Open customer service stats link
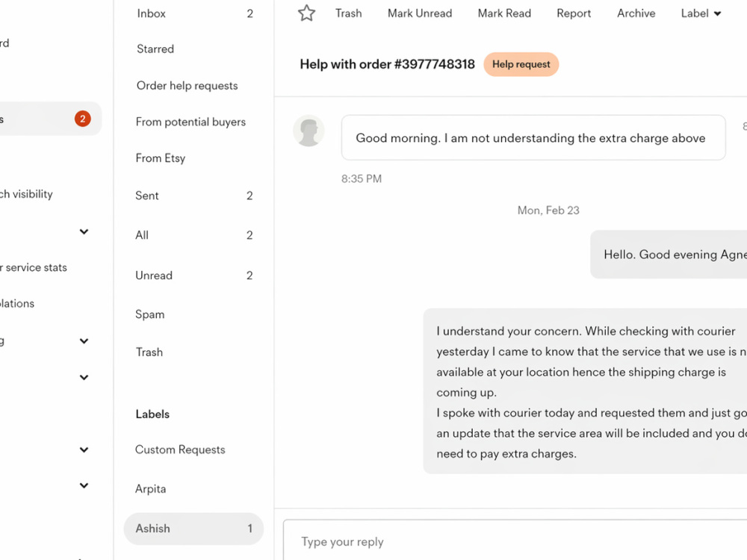The height and width of the screenshot is (560, 747). pos(34,267)
